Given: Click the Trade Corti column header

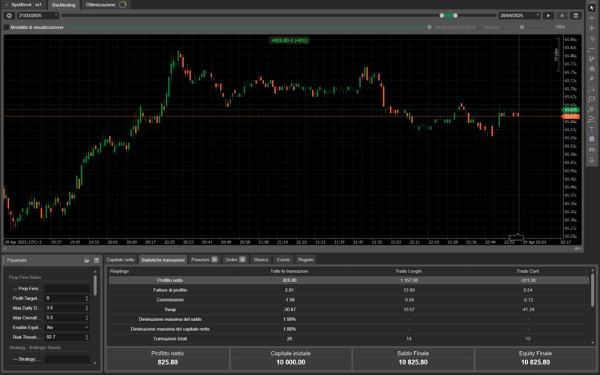Looking at the screenshot, I should [528, 271].
